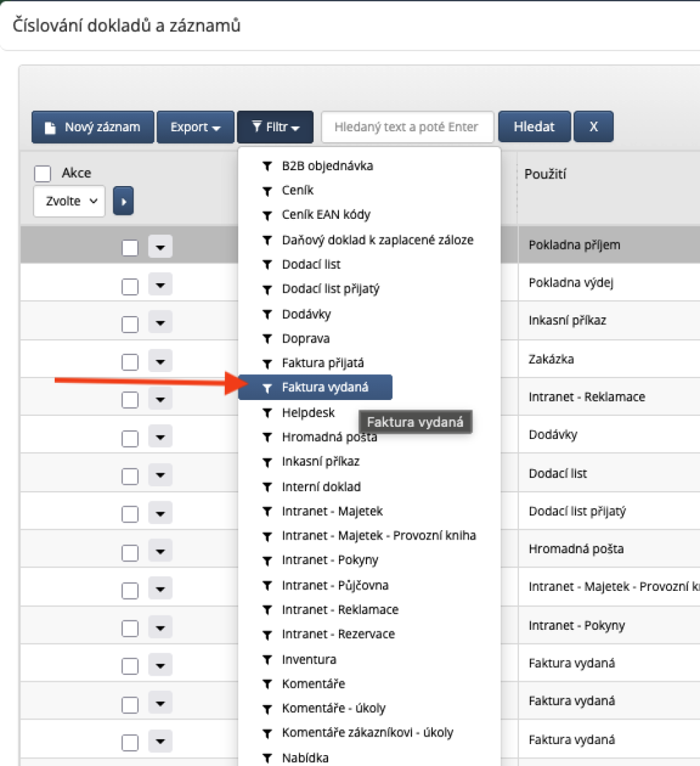The height and width of the screenshot is (766, 700).
Task: Check the box in the Pokladna příjem row
Action: point(130,248)
